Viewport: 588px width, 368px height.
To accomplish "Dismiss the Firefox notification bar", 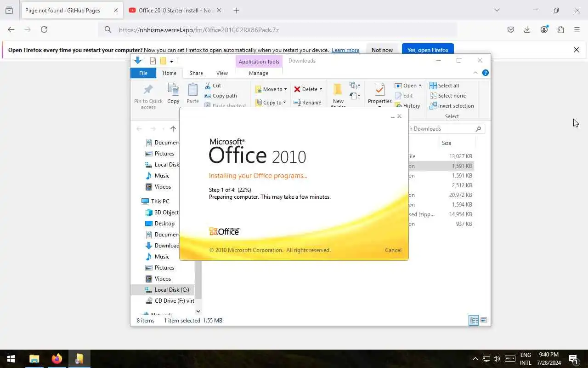I will pos(577,50).
